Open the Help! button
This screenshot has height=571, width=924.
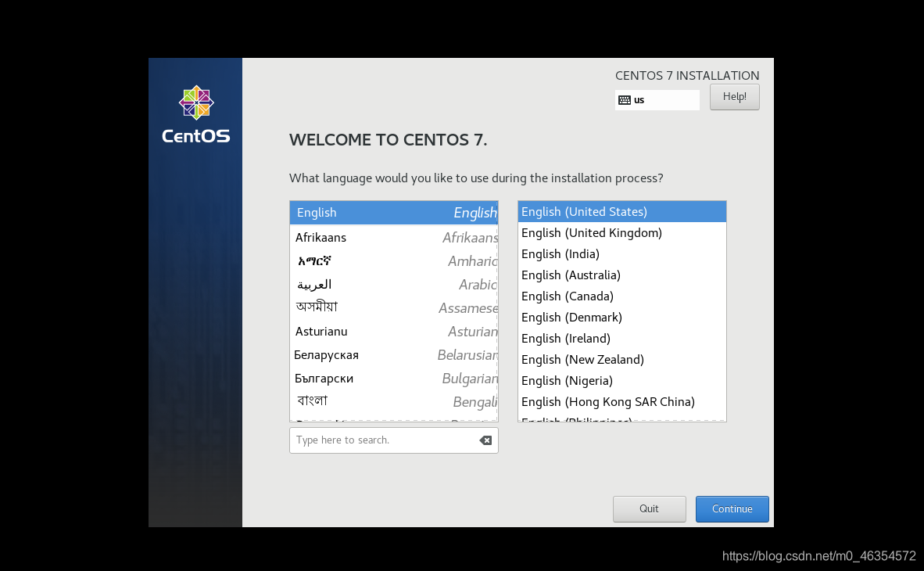(x=734, y=97)
